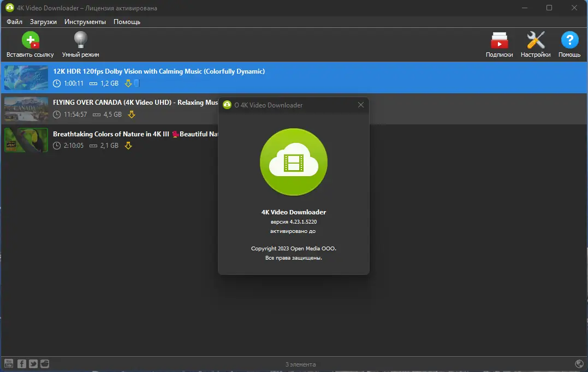Click the 12K HDR 120fps video thumbnail
This screenshot has width=588, height=372.
click(26, 77)
